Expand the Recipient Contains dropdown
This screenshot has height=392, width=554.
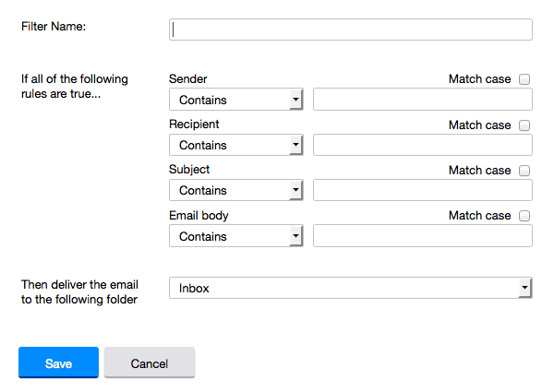236,145
